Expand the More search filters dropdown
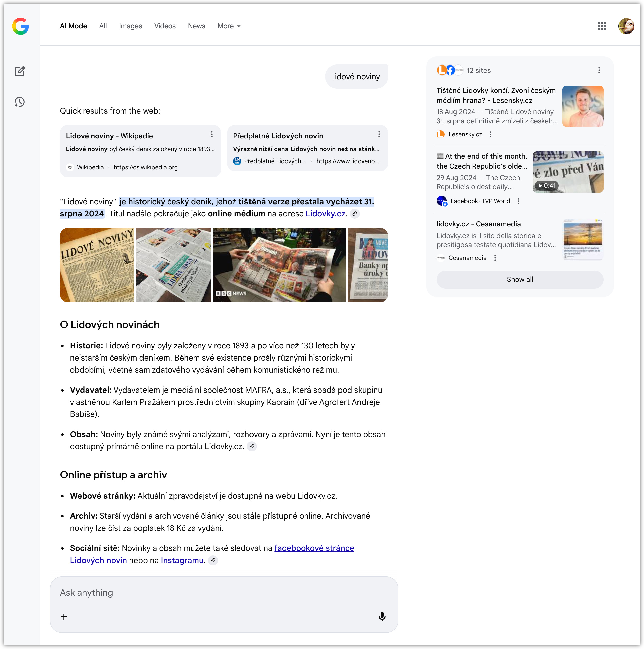Screen dimensions: 644x649 (229, 26)
